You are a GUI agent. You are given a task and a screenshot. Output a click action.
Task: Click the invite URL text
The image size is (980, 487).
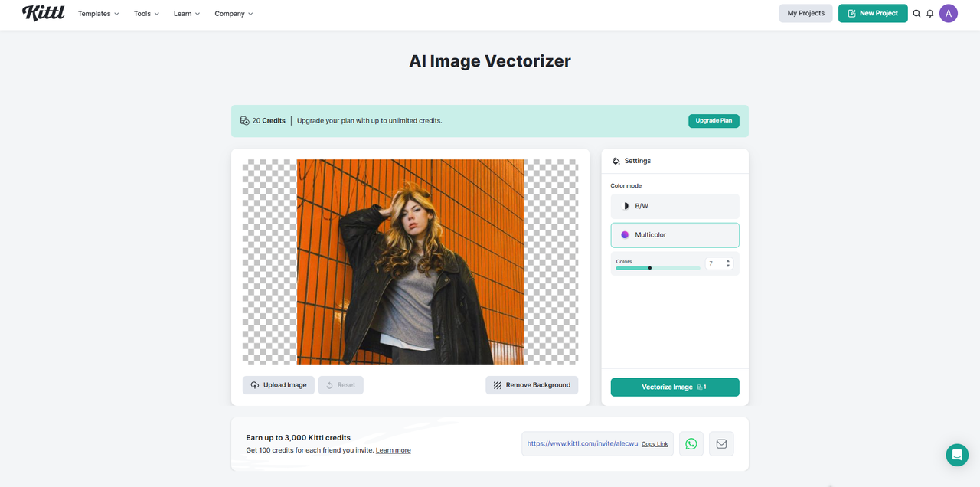pyautogui.click(x=583, y=443)
